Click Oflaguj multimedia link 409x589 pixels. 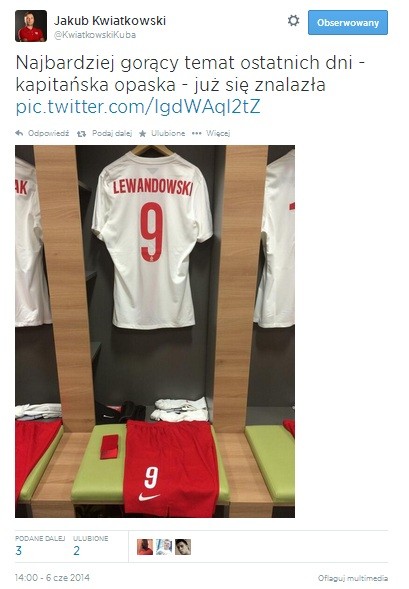353,578
